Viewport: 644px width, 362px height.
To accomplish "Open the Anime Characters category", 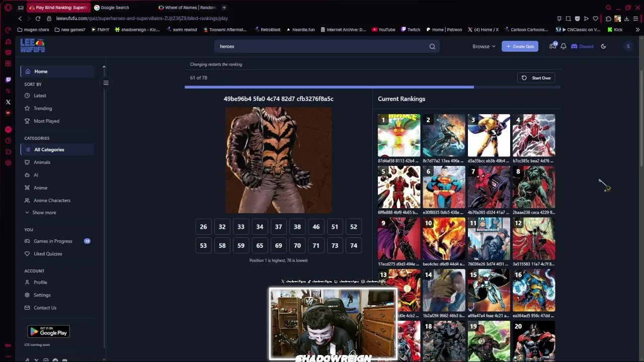I will tap(52, 201).
